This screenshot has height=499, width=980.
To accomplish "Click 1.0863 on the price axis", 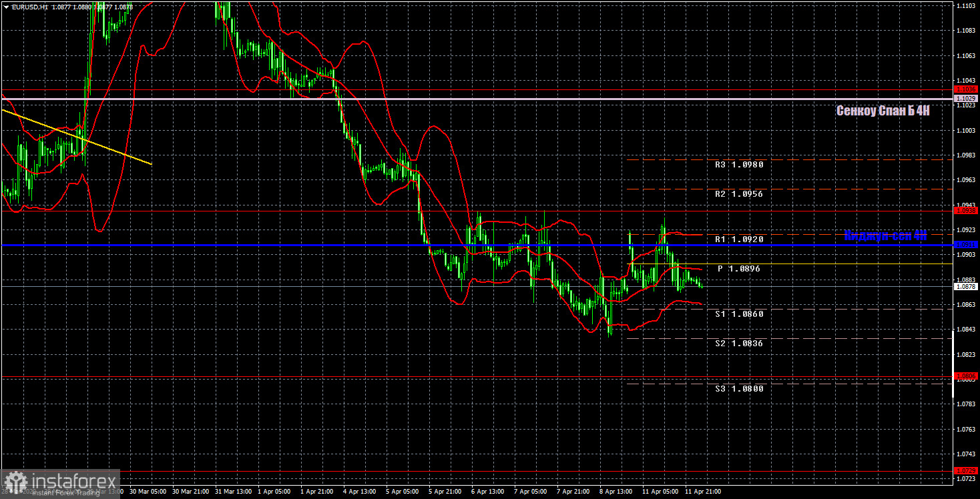I will click(966, 305).
